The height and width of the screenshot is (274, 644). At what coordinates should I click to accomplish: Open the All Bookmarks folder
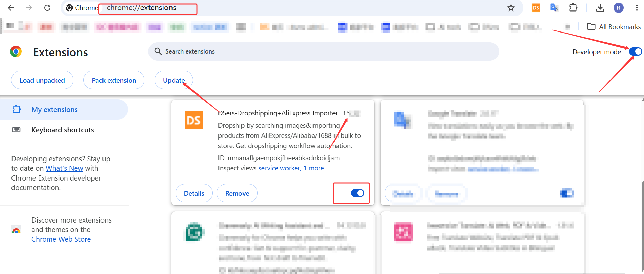coord(614,27)
